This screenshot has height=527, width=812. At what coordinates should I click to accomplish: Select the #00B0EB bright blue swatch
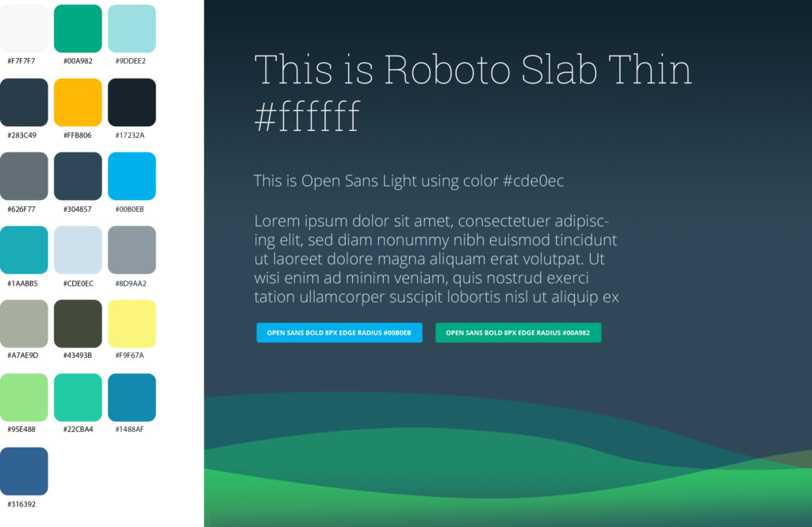tap(132, 176)
